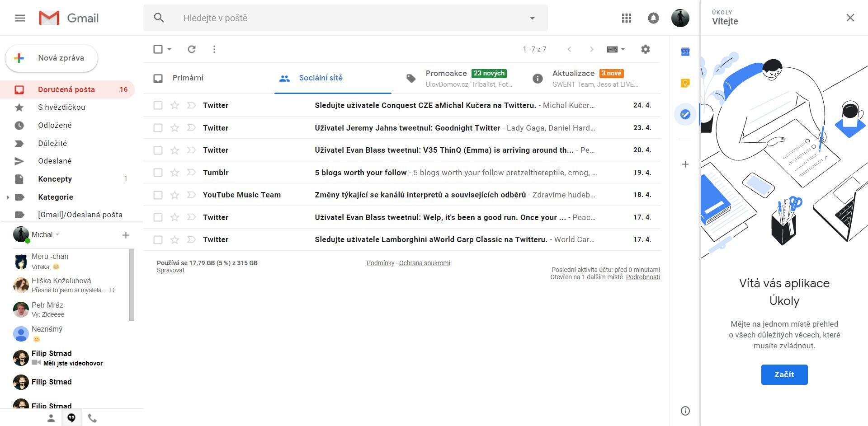Collapse the sidebar using the hamburger icon

pos(20,18)
